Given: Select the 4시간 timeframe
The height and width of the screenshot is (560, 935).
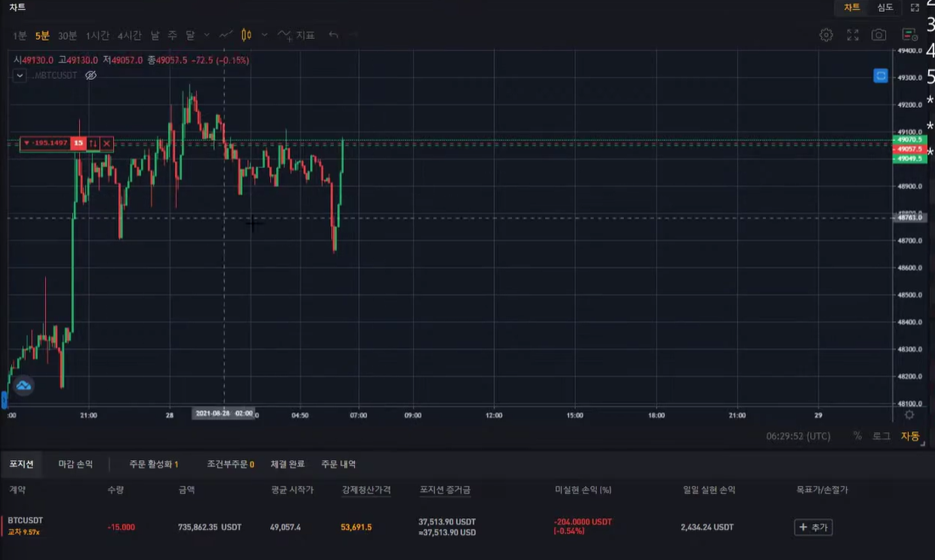Looking at the screenshot, I should 129,36.
